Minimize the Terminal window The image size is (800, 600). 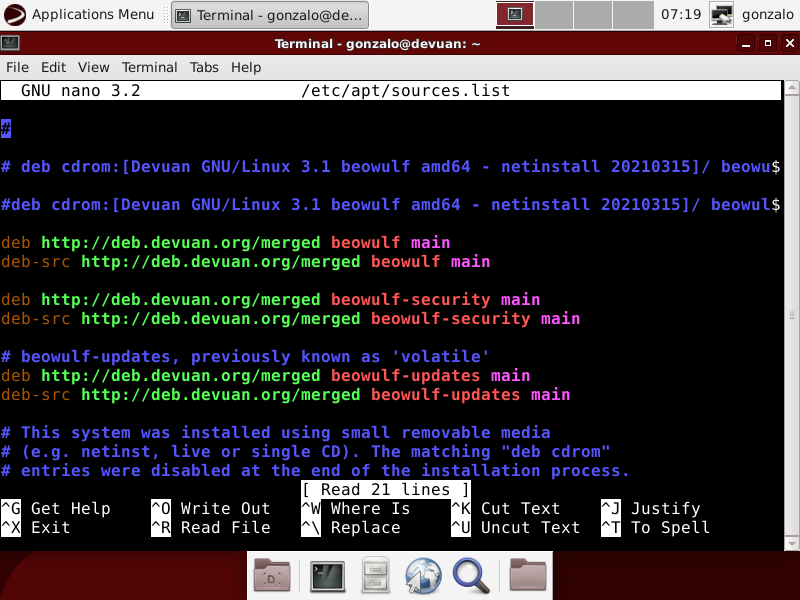click(x=746, y=43)
